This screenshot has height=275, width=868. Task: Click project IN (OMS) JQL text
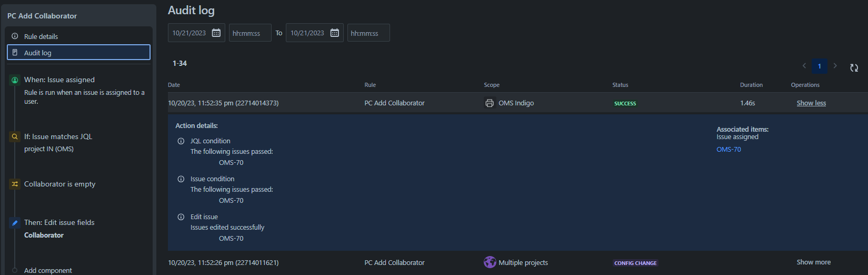[49, 149]
